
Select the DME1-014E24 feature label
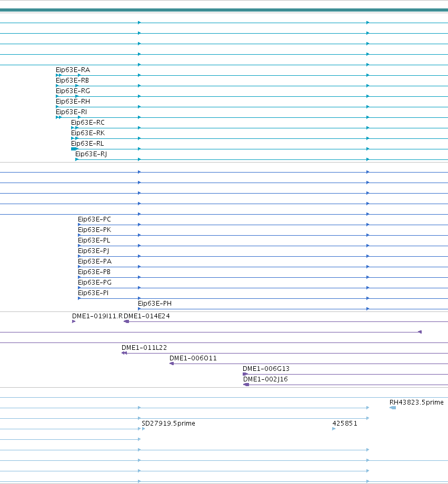point(147,316)
